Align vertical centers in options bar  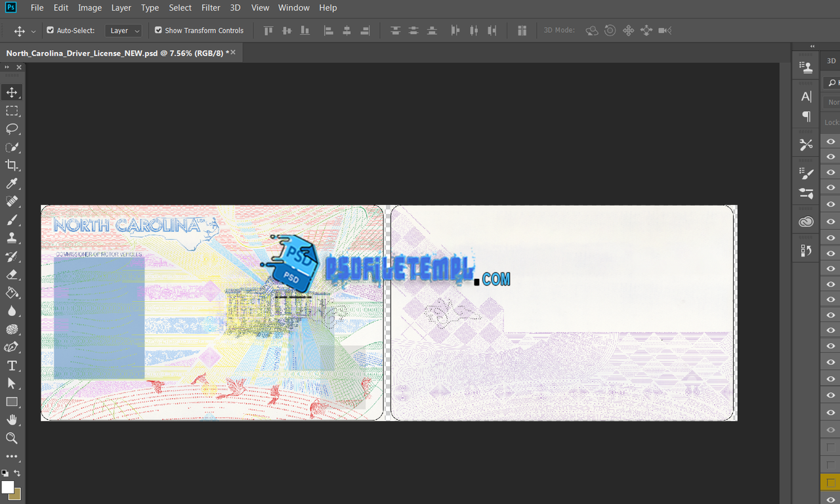286,30
